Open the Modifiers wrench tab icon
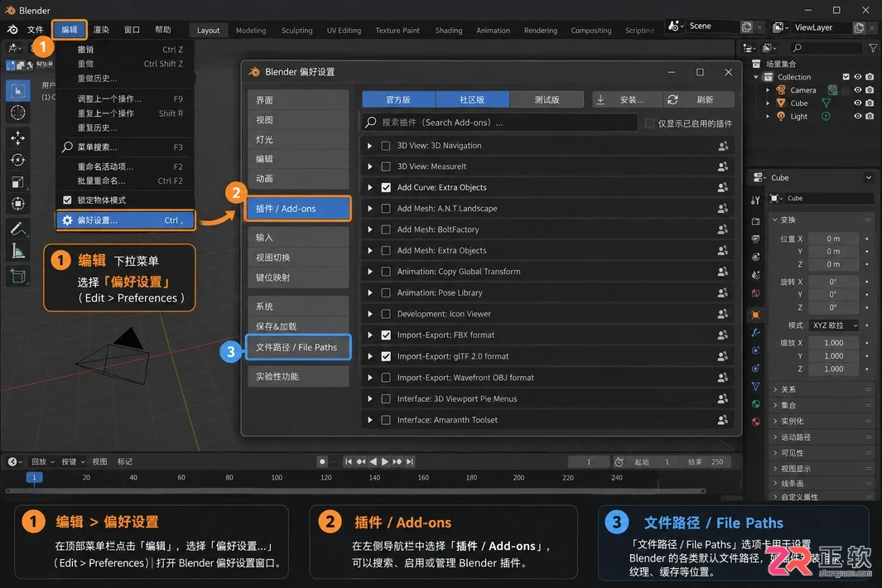 [x=755, y=333]
